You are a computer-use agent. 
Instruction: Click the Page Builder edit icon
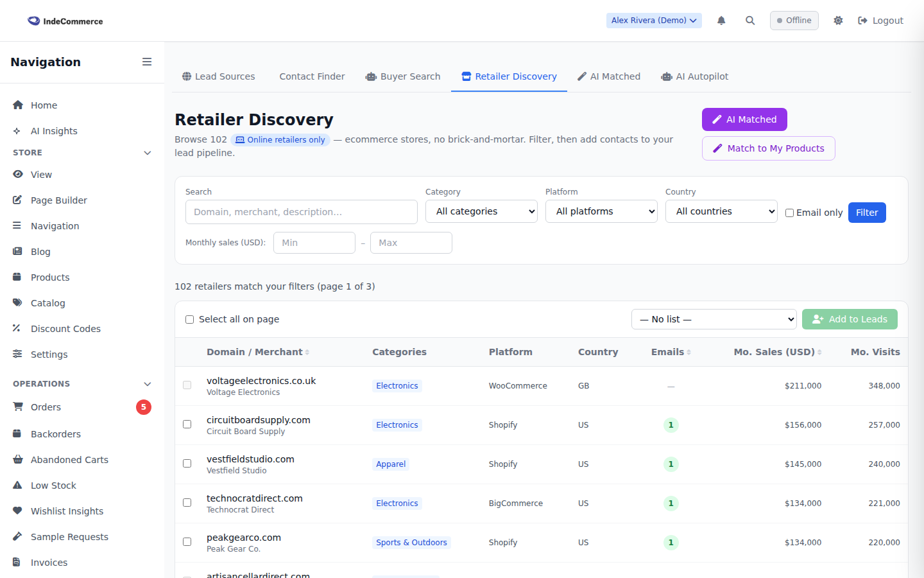pyautogui.click(x=18, y=200)
